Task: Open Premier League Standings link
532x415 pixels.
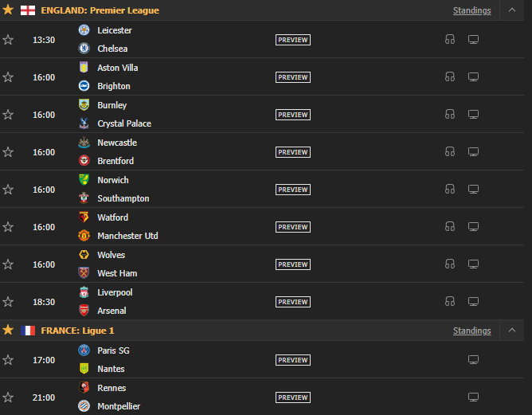Action: point(472,10)
